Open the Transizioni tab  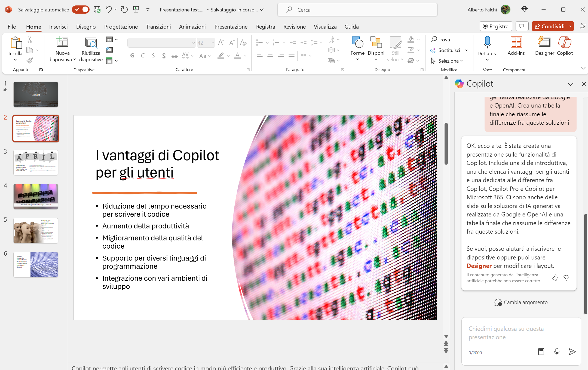(158, 27)
